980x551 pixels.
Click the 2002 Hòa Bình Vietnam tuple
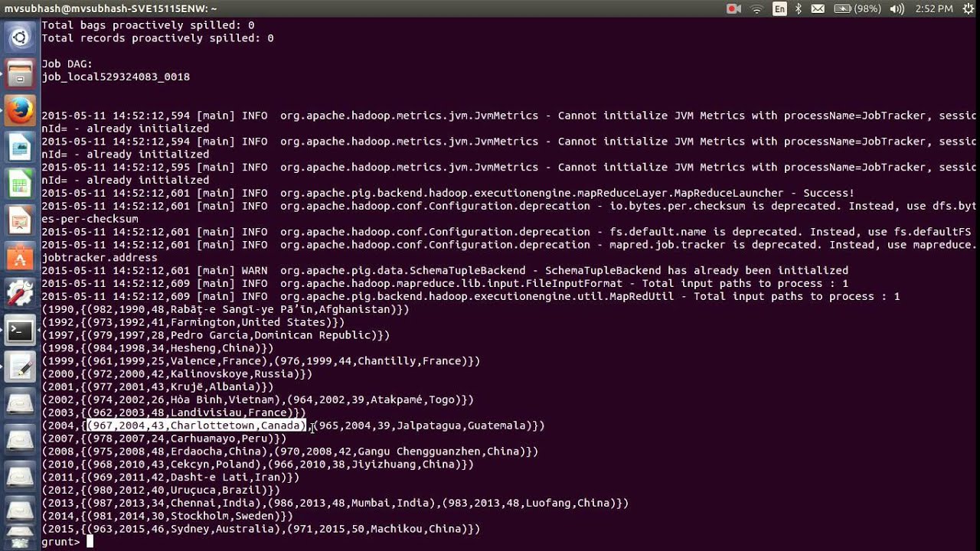[x=184, y=399]
